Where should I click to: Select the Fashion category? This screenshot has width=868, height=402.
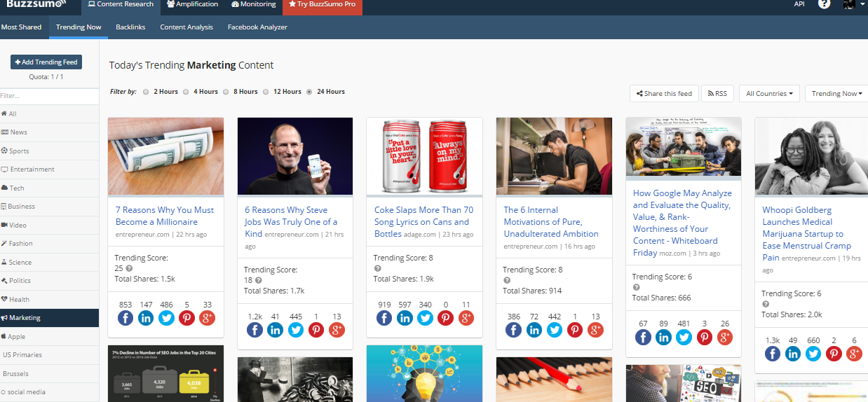coord(49,243)
